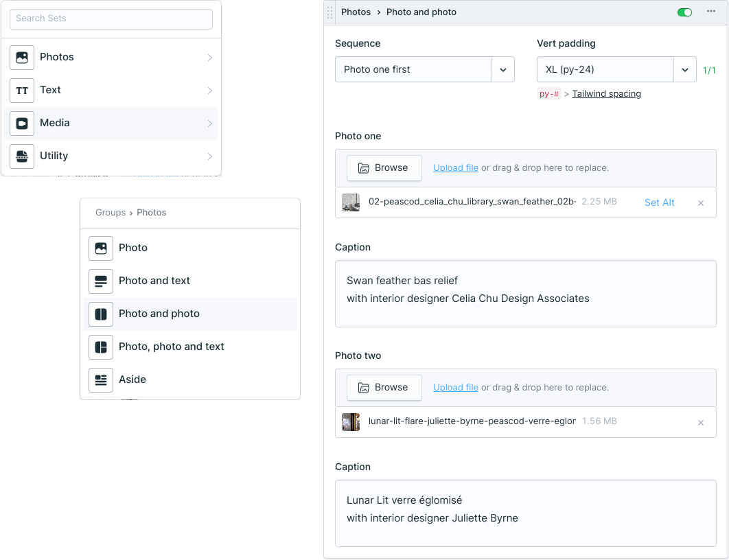The width and height of the screenshot is (729, 560).
Task: Click the Photo, photo and text icon
Action: pyautogui.click(x=101, y=347)
